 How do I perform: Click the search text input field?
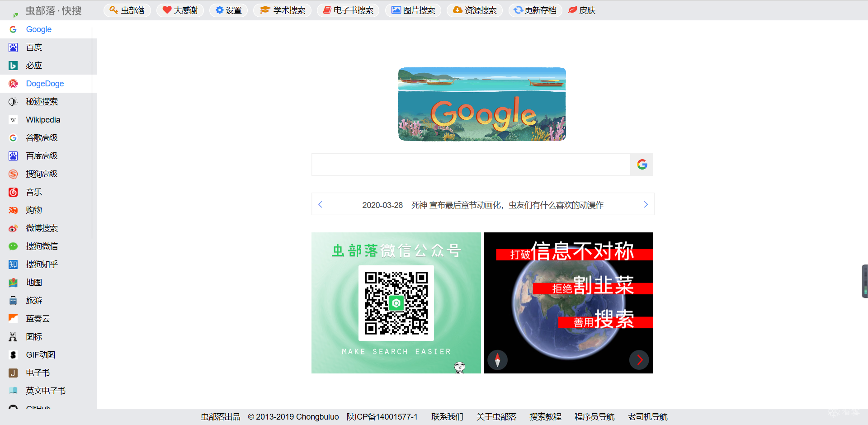[x=471, y=165]
